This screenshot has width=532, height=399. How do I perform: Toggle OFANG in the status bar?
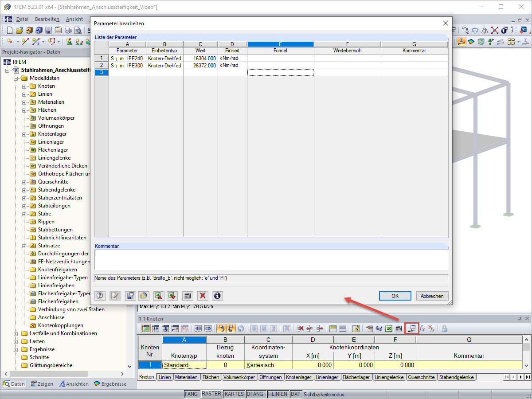[256, 394]
